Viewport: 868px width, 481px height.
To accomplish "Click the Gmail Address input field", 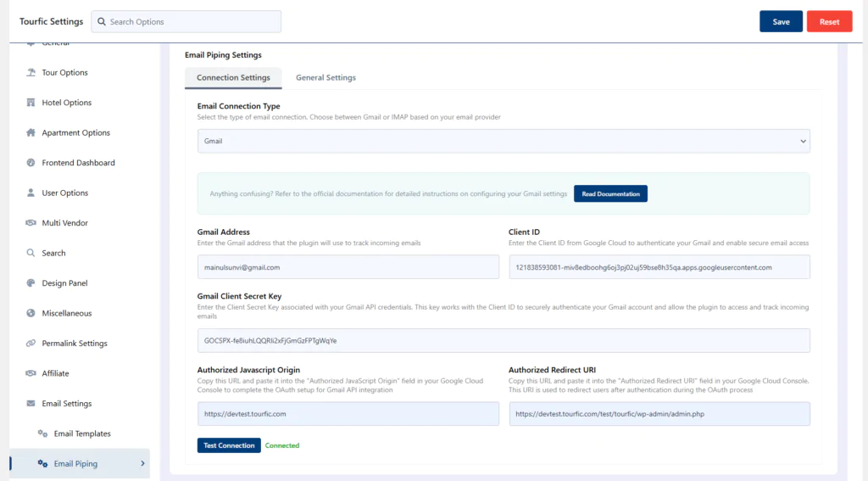I will pos(348,267).
